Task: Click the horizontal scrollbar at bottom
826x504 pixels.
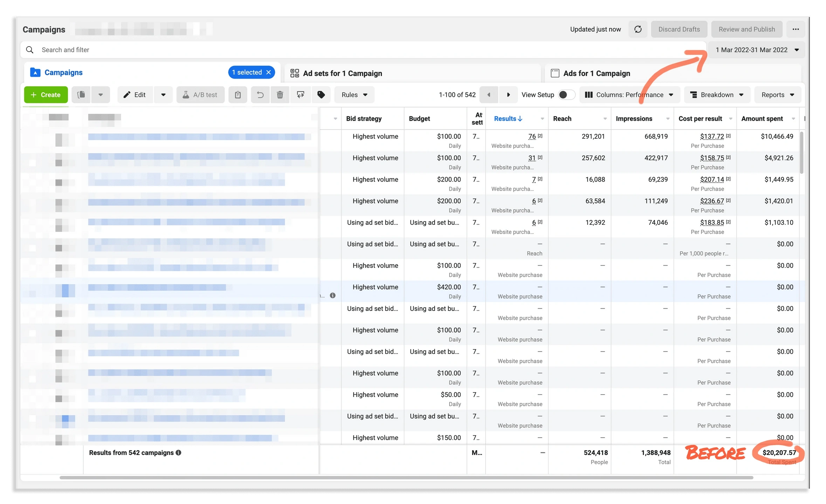Action: tap(406, 477)
